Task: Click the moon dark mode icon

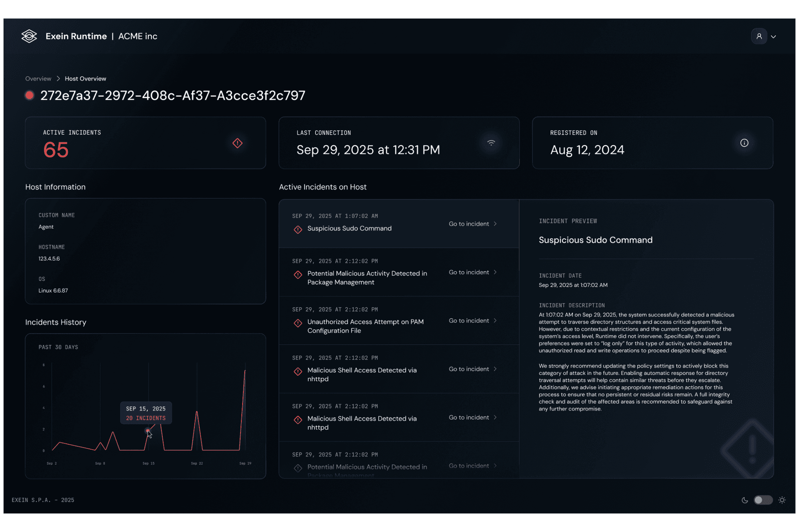Action: point(744,500)
